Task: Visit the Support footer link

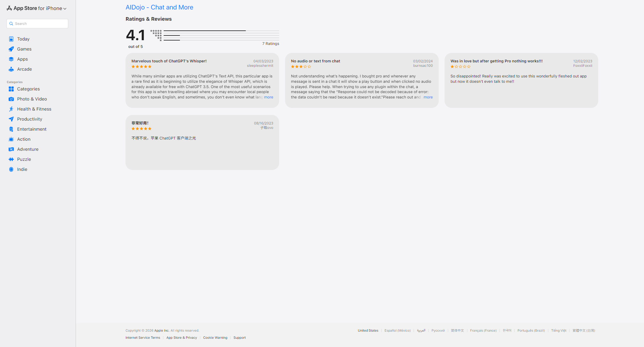Action: (x=240, y=338)
